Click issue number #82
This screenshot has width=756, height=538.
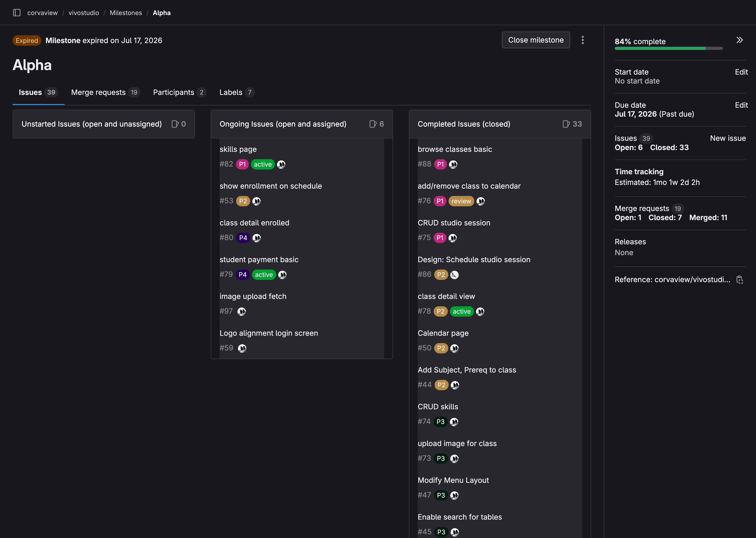coord(226,164)
